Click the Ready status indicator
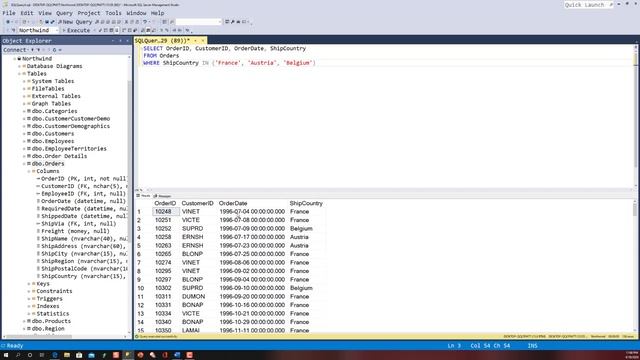640x360 pixels. pos(15,346)
